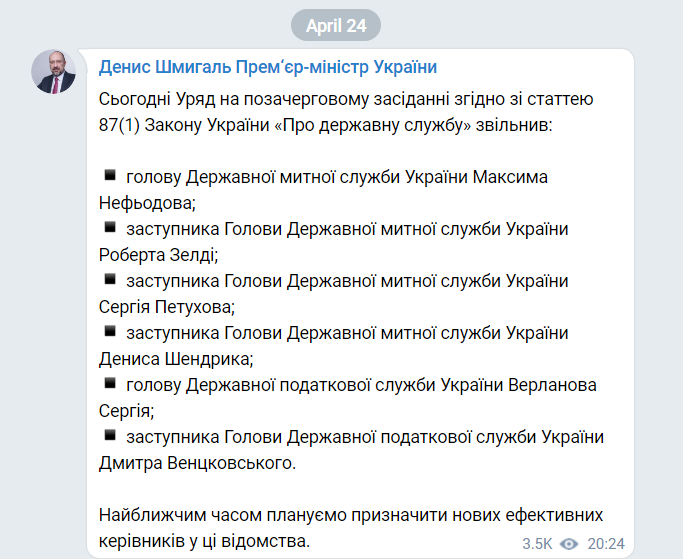
Task: Click the name Дениса Шендрика in the list
Action: 176,359
